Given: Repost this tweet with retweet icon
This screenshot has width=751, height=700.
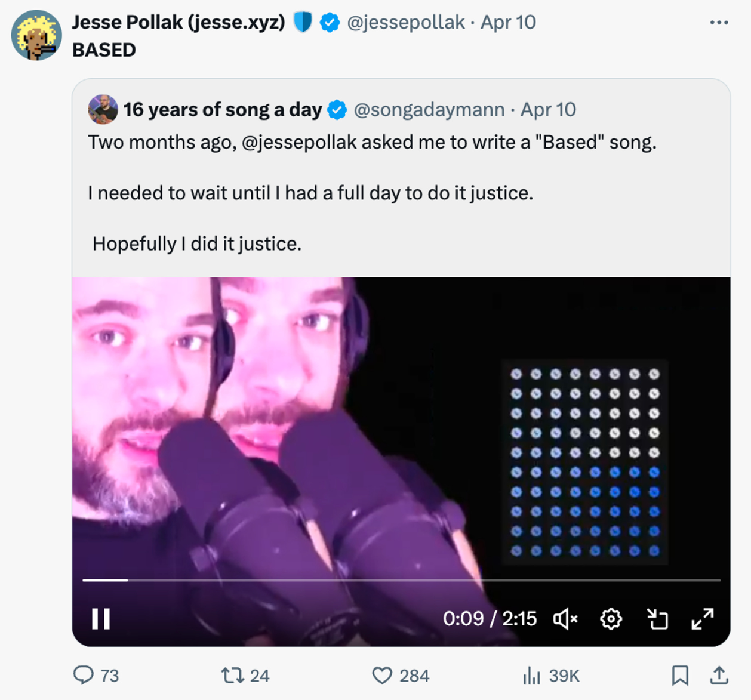Looking at the screenshot, I should [232, 675].
